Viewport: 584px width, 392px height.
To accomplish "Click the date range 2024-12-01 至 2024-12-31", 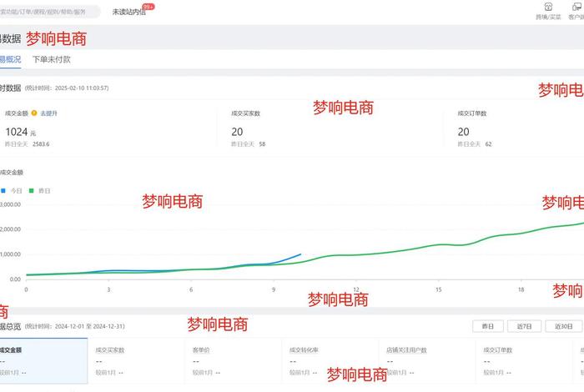I will (89, 326).
